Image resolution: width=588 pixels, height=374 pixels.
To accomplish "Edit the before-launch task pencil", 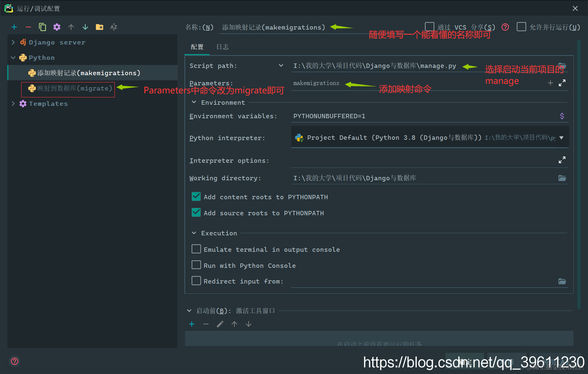I will [x=220, y=324].
